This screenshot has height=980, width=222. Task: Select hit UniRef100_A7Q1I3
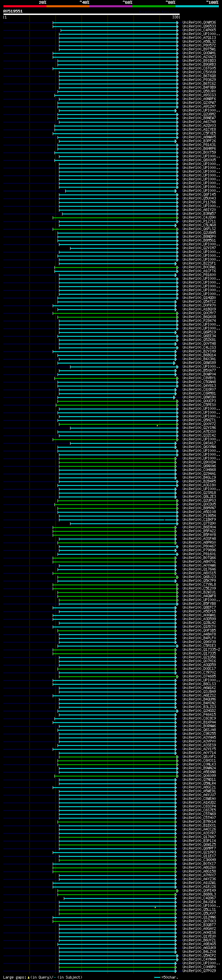tap(199, 38)
